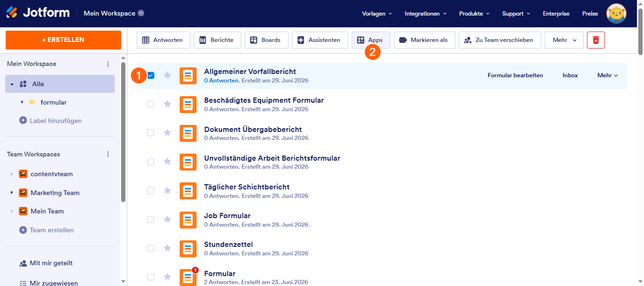Click the Beschädigtes Equipment Formular form icon
The width and height of the screenshot is (644, 286).
pyautogui.click(x=188, y=105)
